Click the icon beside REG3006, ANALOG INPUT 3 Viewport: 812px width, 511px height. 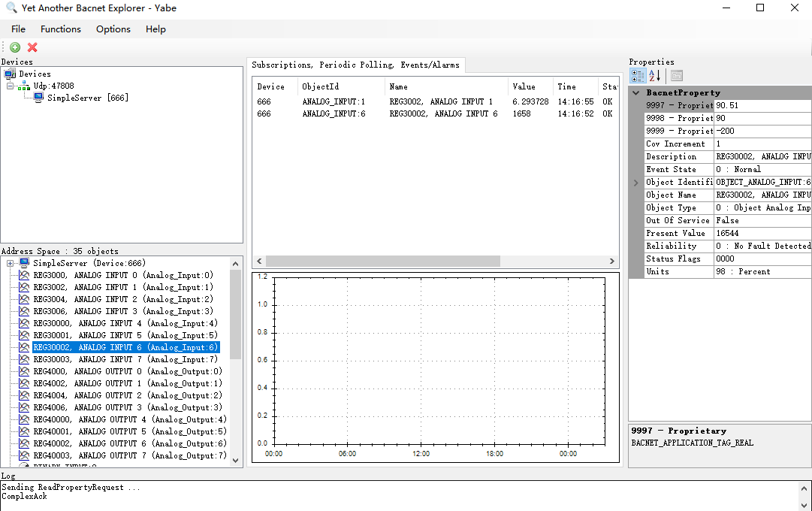[24, 311]
